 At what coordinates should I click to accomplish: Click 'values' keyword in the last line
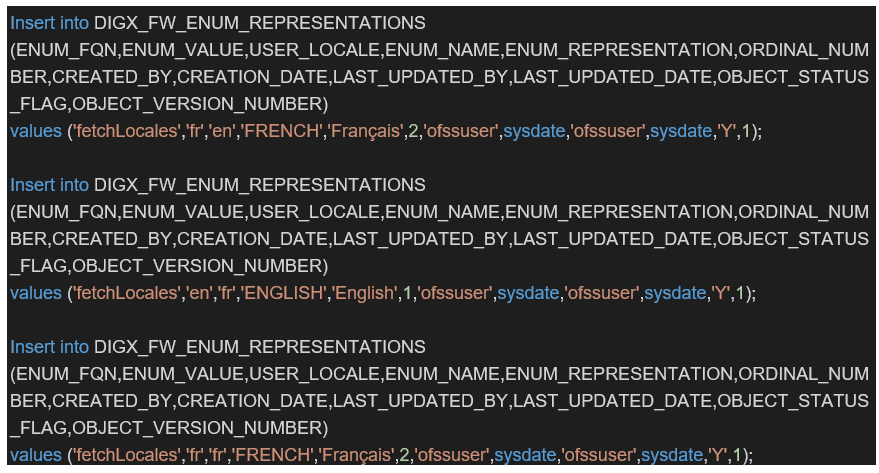coord(35,455)
